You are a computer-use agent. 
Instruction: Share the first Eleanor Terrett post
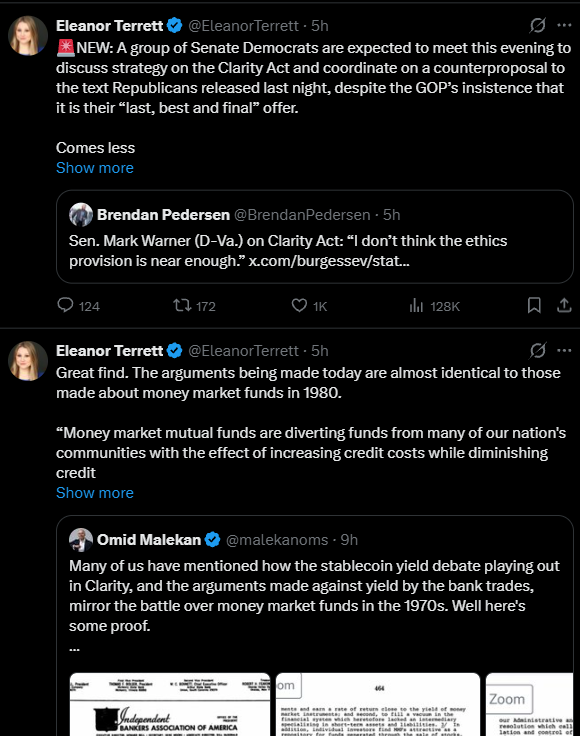(564, 306)
